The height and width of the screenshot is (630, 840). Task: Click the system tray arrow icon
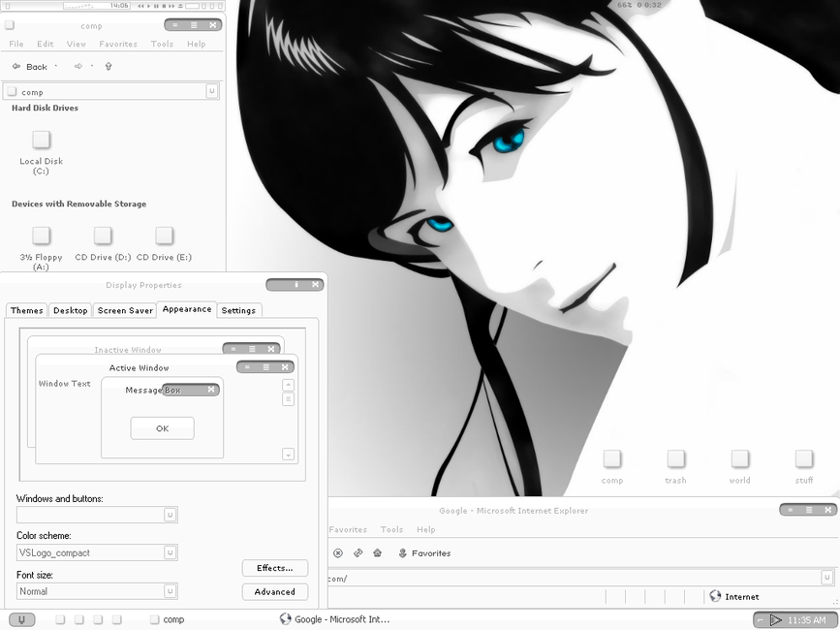[775, 620]
